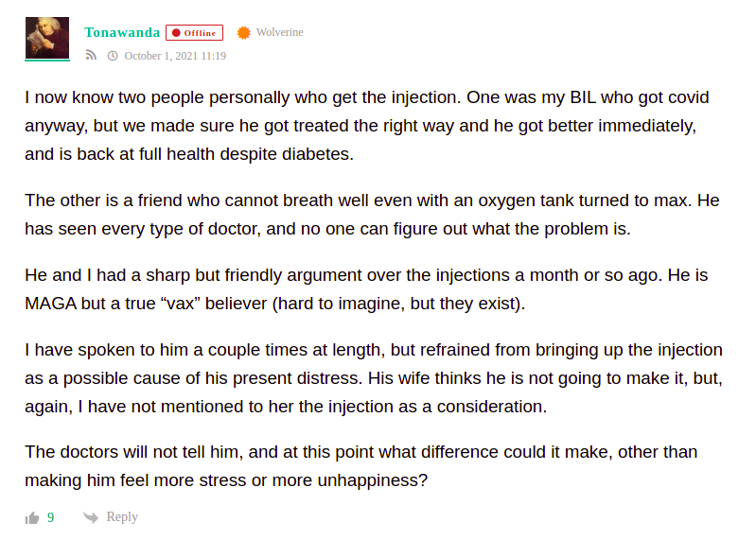
Task: Click the orange badge icon beside Wolverine
Action: click(244, 33)
